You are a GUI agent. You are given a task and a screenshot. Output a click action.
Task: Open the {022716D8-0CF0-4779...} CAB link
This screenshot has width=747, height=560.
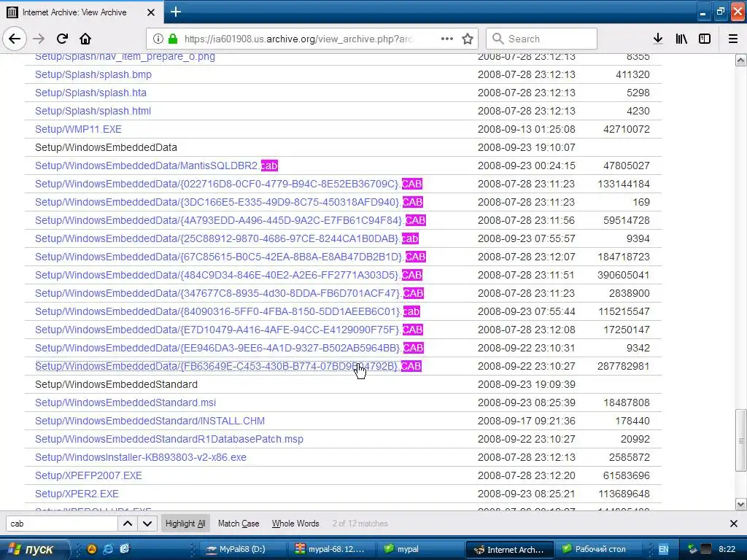coord(228,184)
